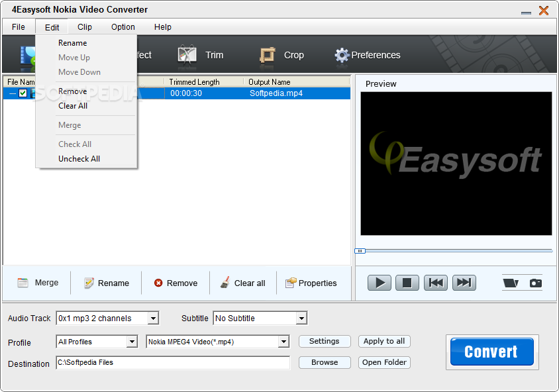Click the Apply to all button
This screenshot has height=392, width=559.
[x=384, y=342]
